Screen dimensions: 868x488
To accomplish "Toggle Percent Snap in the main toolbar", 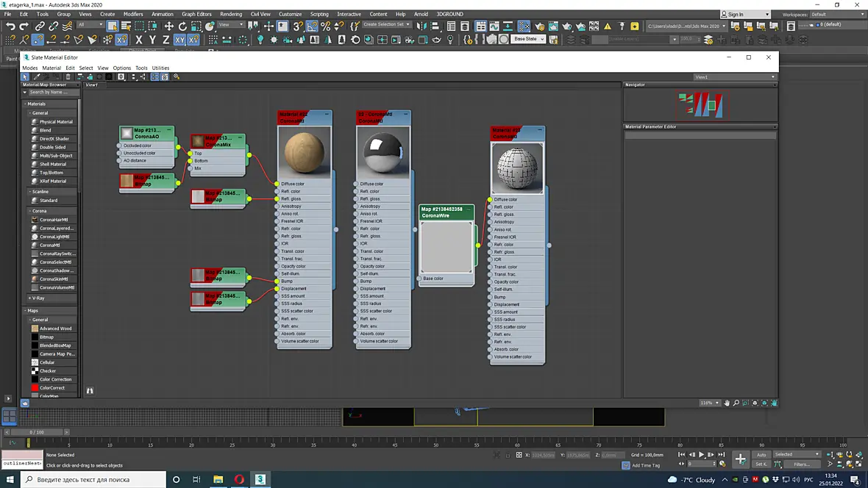I will click(x=325, y=26).
